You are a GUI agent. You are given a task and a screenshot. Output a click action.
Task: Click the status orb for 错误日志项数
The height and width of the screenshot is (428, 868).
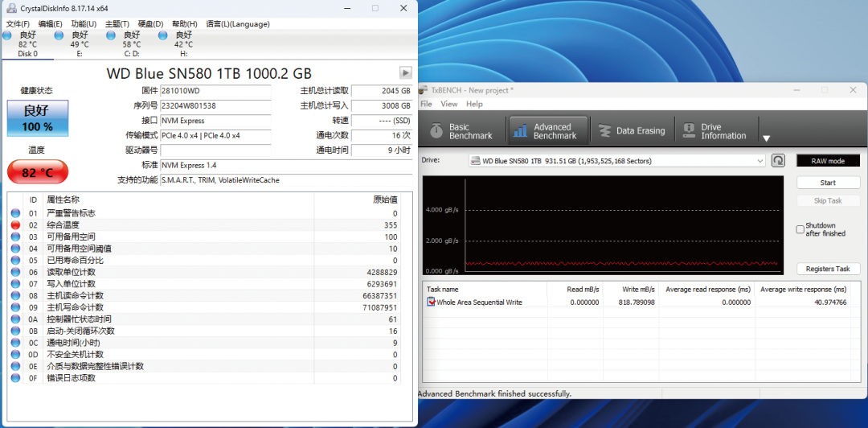(x=15, y=378)
